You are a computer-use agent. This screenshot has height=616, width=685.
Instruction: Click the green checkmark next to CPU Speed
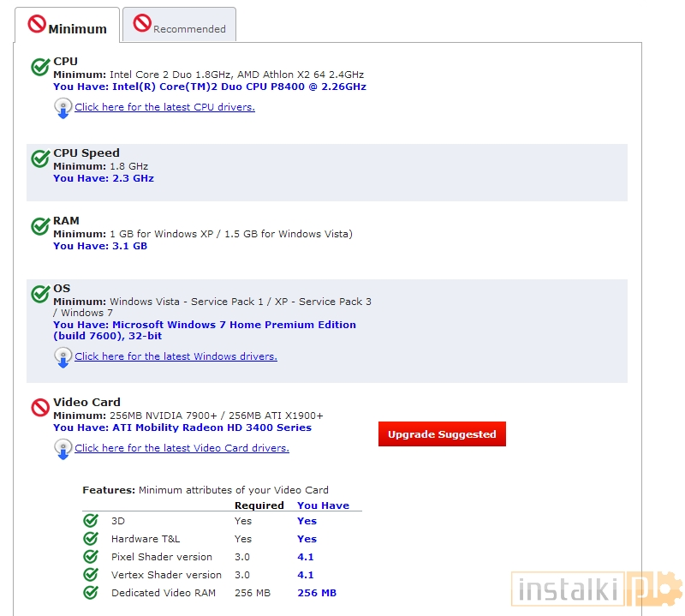[40, 158]
